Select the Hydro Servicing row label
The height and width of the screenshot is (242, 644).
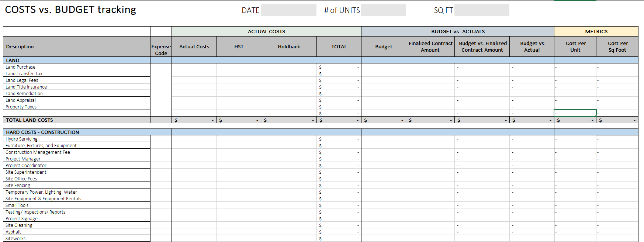coord(21,139)
